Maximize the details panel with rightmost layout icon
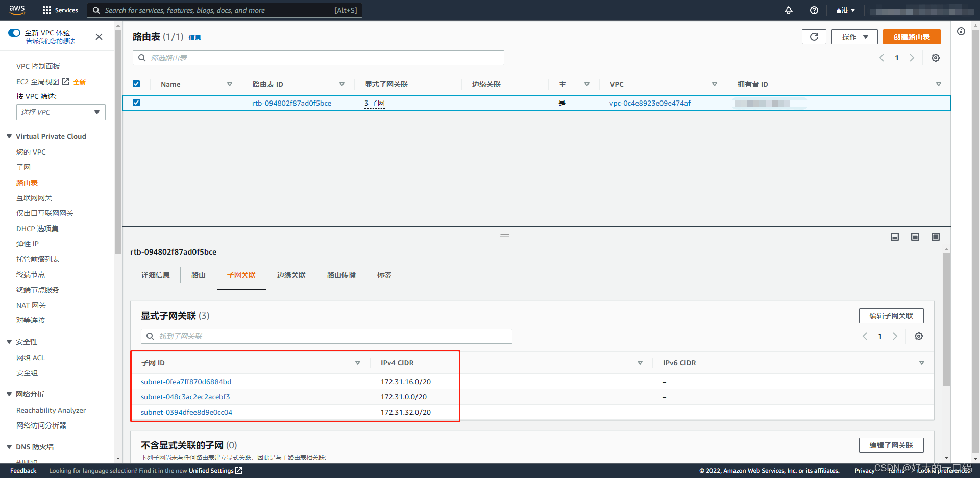This screenshot has height=478, width=980. pyautogui.click(x=935, y=237)
